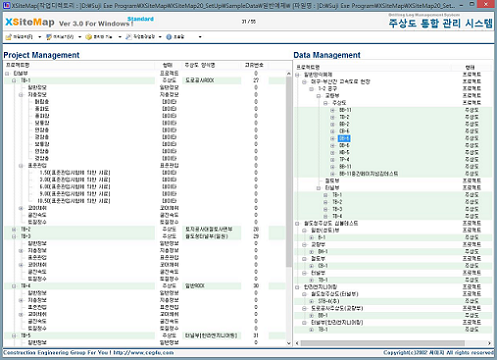Collapse the TB-5 node in Project Management
Screen dimensions: 497x360
(x=14, y=336)
